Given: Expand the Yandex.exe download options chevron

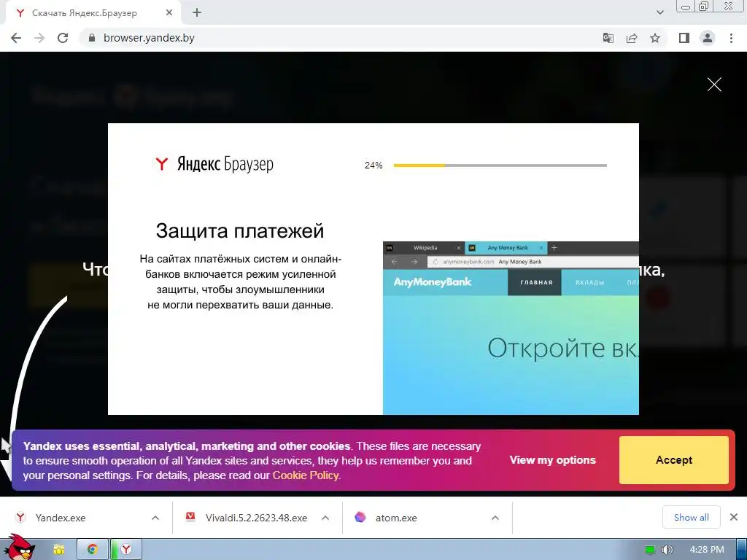Looking at the screenshot, I should pyautogui.click(x=155, y=518).
